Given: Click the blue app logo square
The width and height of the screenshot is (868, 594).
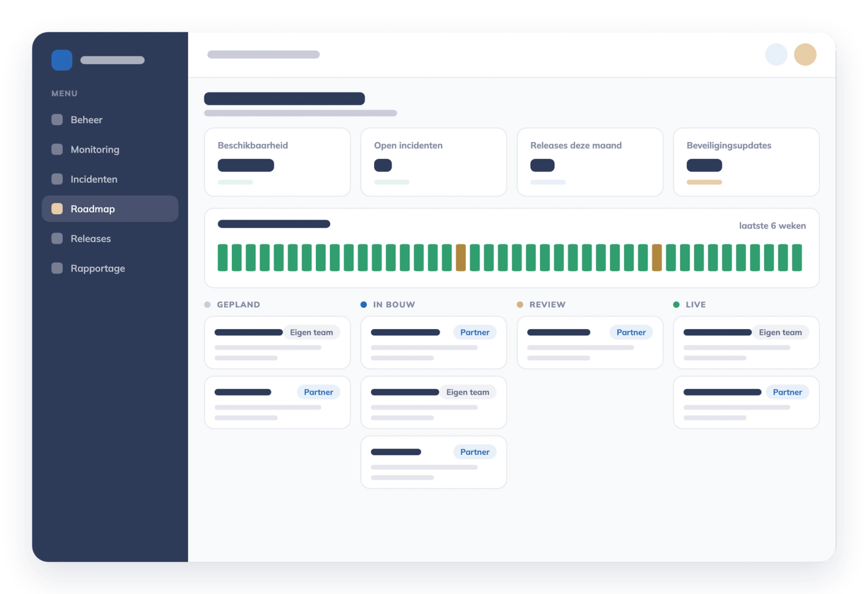Looking at the screenshot, I should tap(61, 60).
